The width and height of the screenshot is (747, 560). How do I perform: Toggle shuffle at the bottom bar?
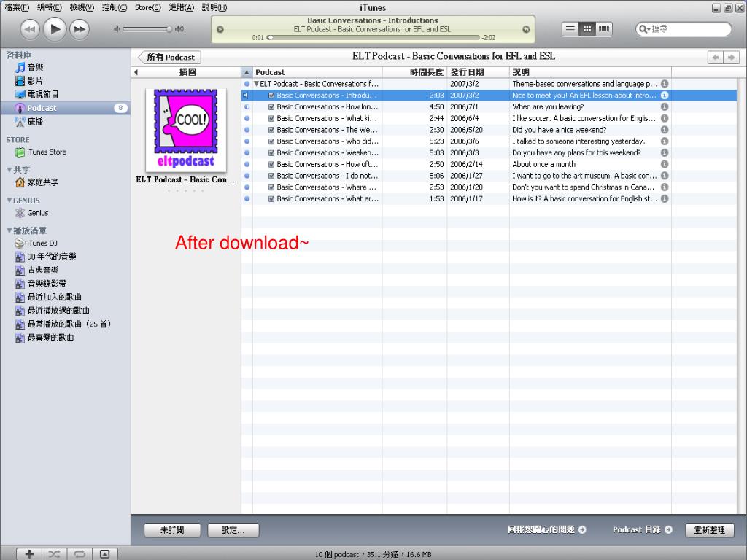point(54,554)
